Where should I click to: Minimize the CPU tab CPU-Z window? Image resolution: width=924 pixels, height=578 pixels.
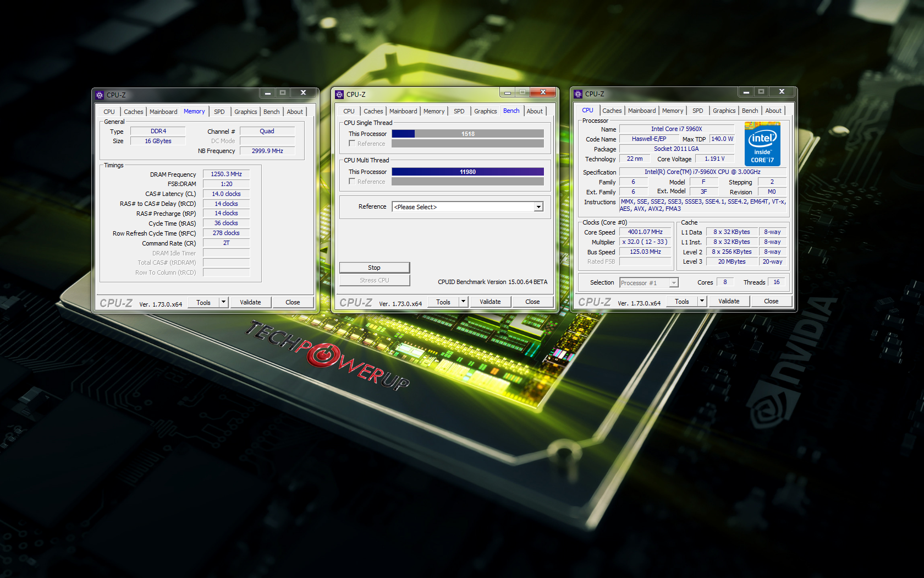click(746, 91)
